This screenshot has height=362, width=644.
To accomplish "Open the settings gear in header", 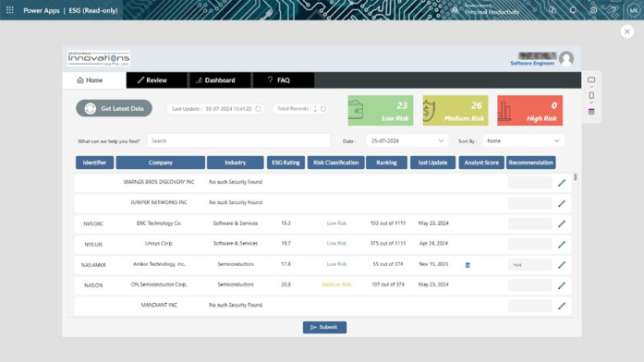I will point(593,10).
